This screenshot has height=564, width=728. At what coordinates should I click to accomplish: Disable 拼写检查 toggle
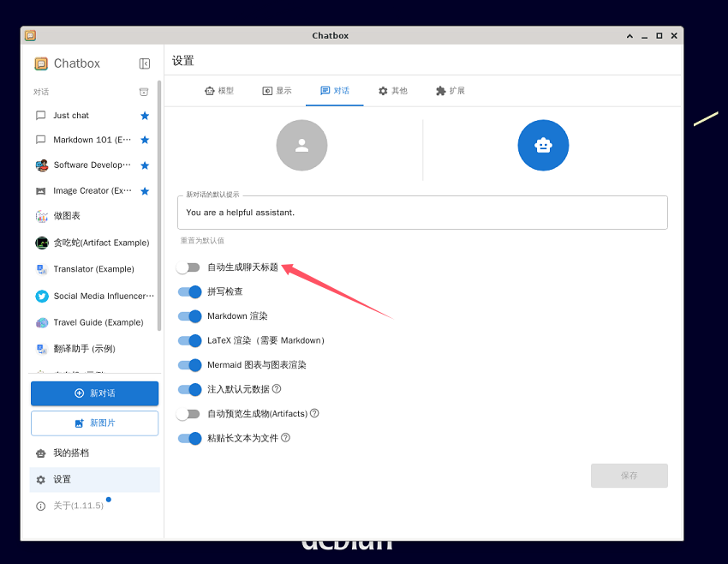pyautogui.click(x=189, y=291)
